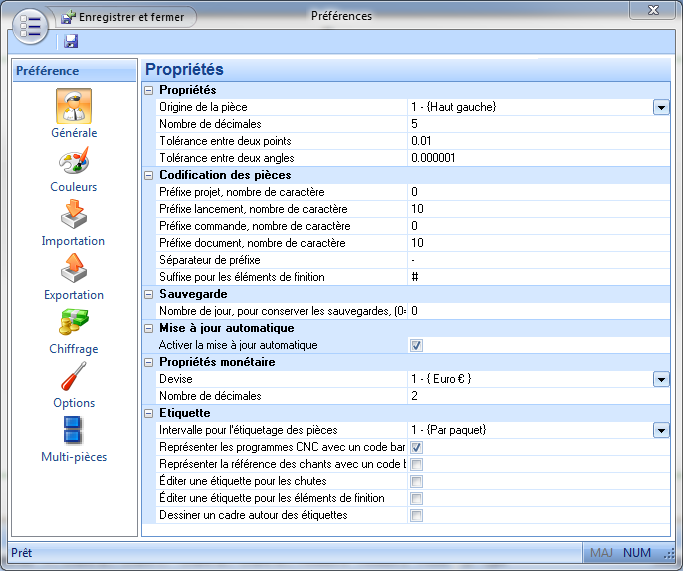Check draw frame around labels checkbox
Image resolution: width=683 pixels, height=571 pixels.
417,515
